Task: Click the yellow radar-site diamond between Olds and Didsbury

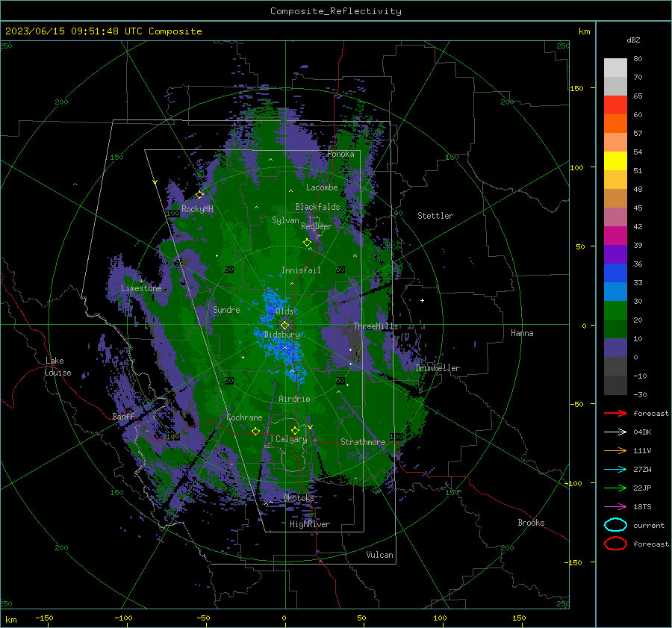Action: click(x=284, y=326)
